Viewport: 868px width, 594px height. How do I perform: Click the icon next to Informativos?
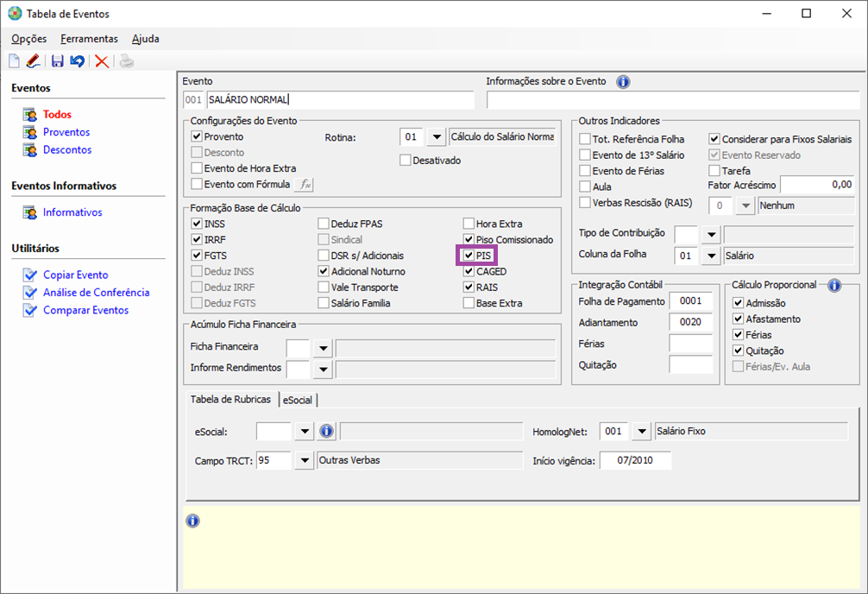tap(30, 212)
